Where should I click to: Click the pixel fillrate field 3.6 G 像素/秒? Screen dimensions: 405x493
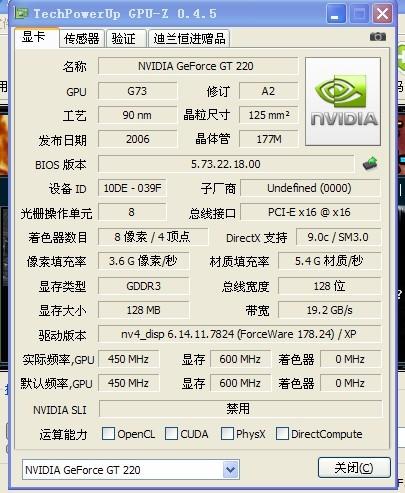point(143,261)
